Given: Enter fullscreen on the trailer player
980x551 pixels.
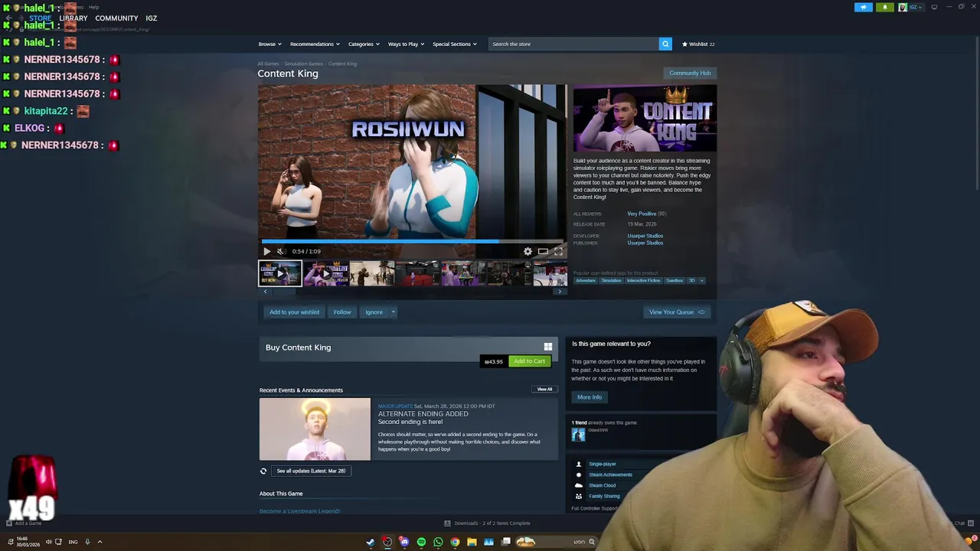Looking at the screenshot, I should point(558,251).
